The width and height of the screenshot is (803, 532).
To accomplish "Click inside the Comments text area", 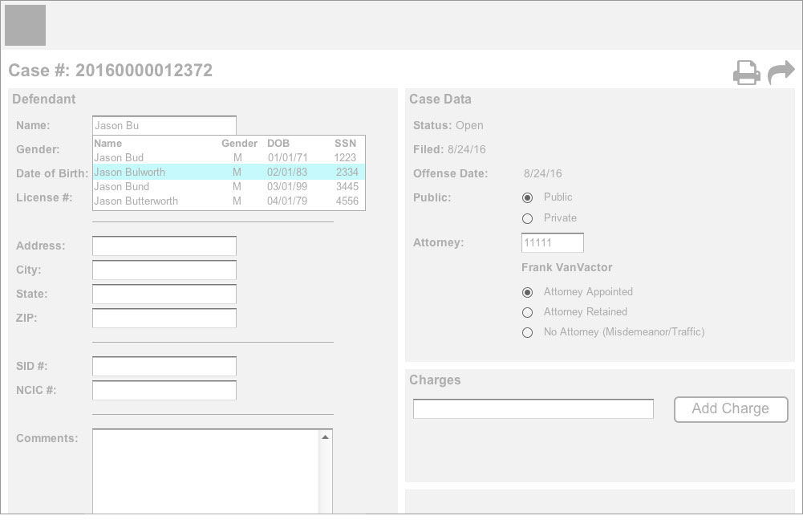I will [205, 472].
